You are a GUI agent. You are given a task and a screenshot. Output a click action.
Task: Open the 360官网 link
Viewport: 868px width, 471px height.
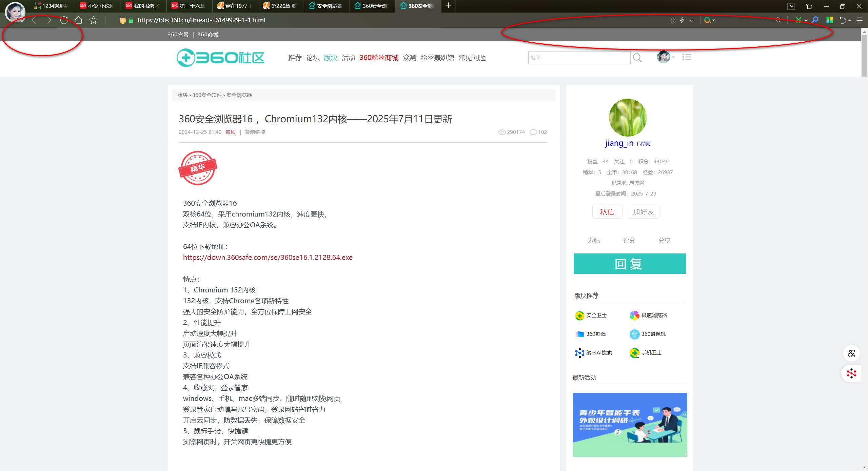[x=178, y=35]
